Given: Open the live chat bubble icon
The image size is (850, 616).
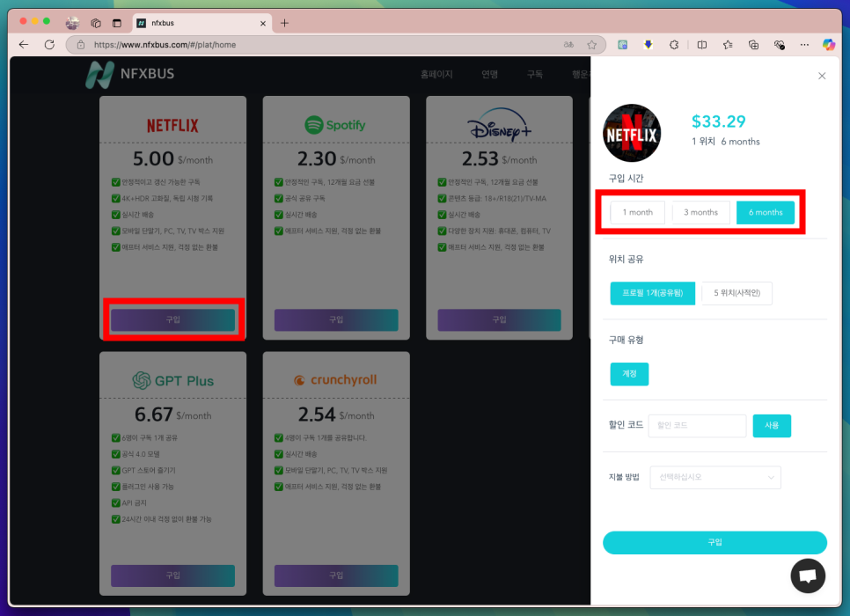Looking at the screenshot, I should coord(808,576).
